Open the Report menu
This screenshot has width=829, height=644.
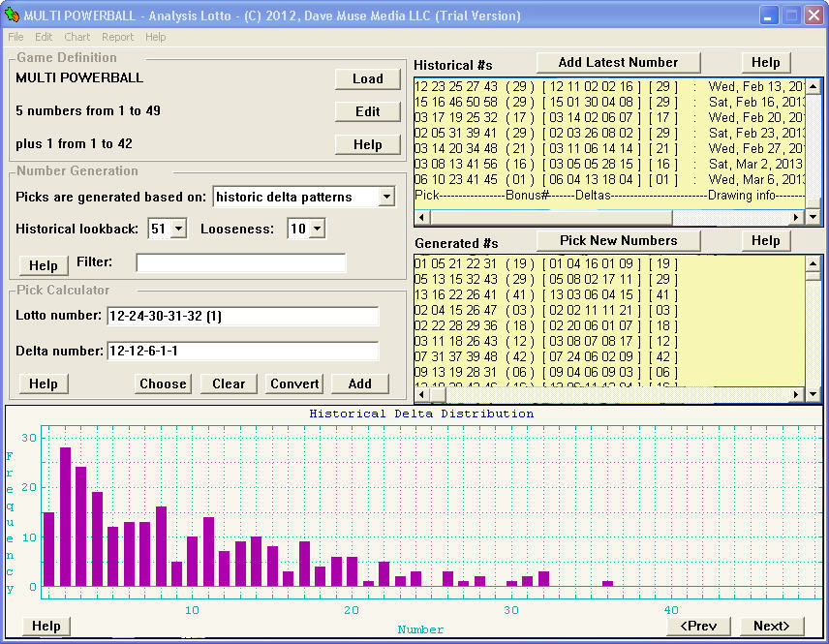pos(117,37)
